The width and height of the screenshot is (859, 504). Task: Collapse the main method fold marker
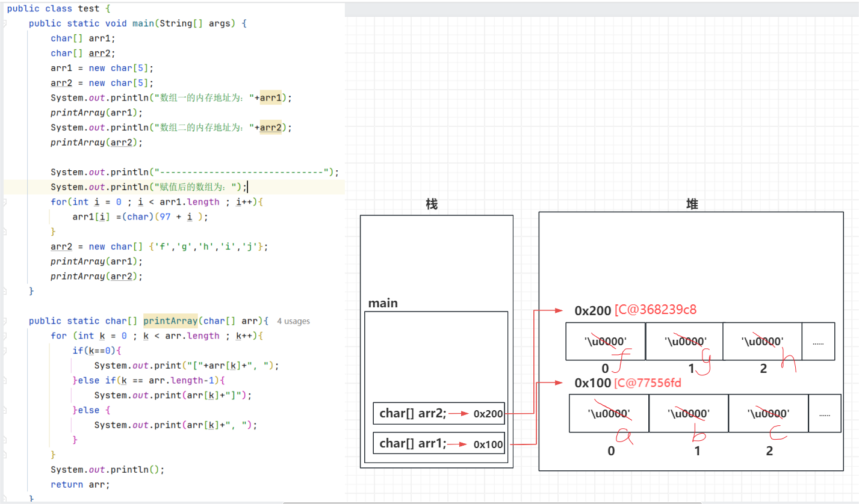5,23
